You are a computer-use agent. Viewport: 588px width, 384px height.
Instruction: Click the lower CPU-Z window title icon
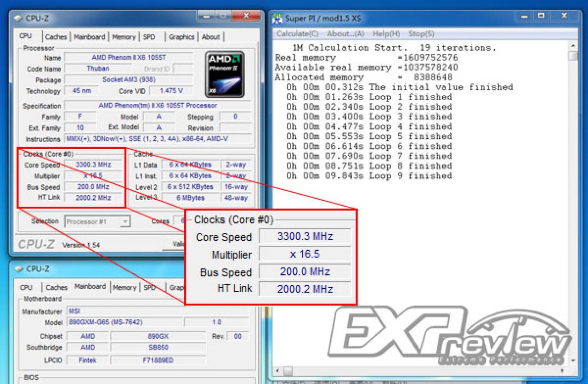pyautogui.click(x=18, y=269)
